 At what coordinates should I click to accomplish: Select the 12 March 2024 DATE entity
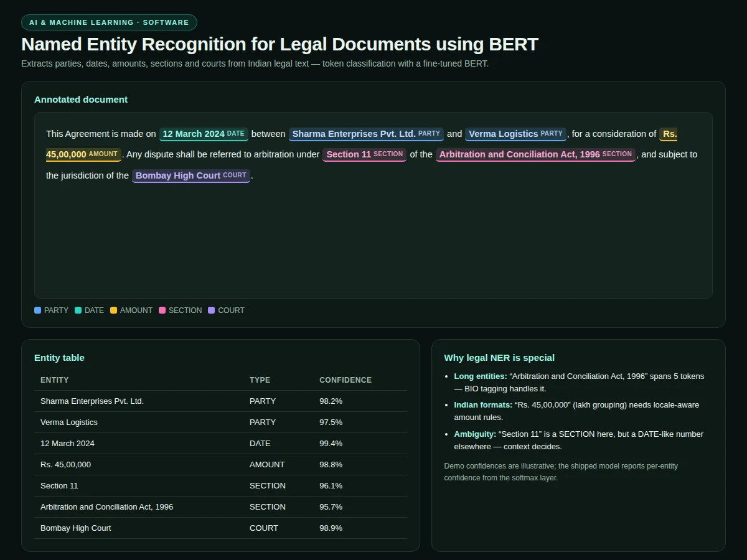click(204, 134)
